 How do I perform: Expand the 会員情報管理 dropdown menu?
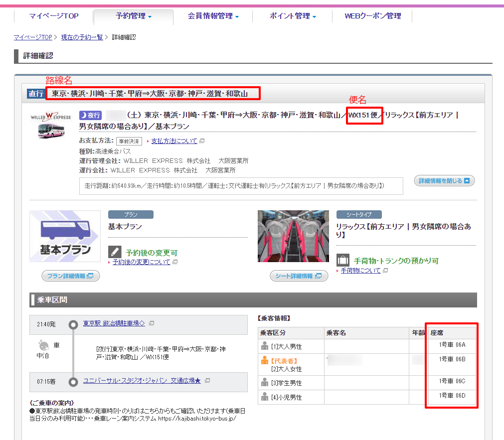tap(213, 16)
